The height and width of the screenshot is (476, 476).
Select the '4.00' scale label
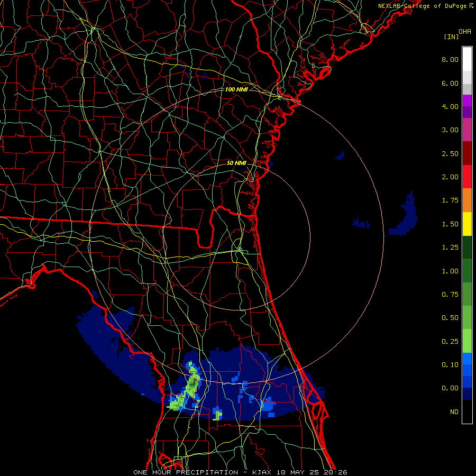pyautogui.click(x=450, y=106)
